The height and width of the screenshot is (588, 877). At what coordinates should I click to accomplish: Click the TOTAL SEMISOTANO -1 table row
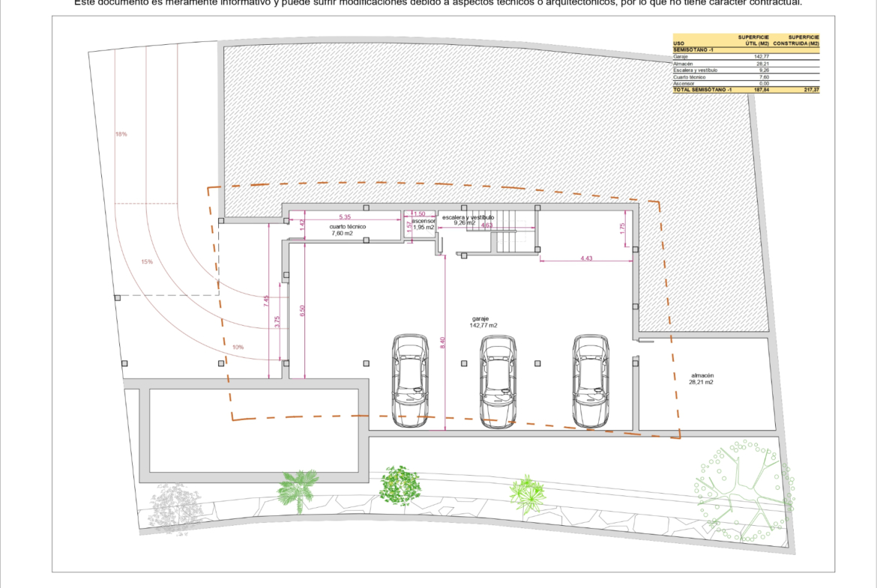746,89
